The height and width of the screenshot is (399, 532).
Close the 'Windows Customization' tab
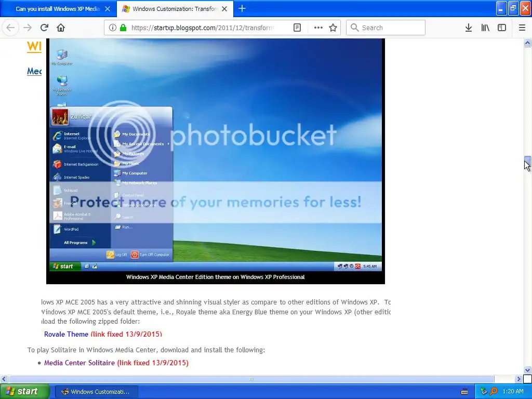(224, 9)
